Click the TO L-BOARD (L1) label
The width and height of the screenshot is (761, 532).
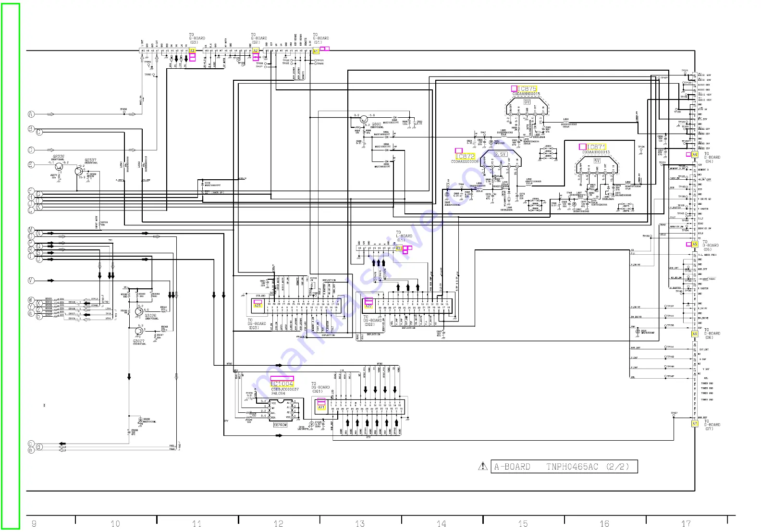pos(404,236)
